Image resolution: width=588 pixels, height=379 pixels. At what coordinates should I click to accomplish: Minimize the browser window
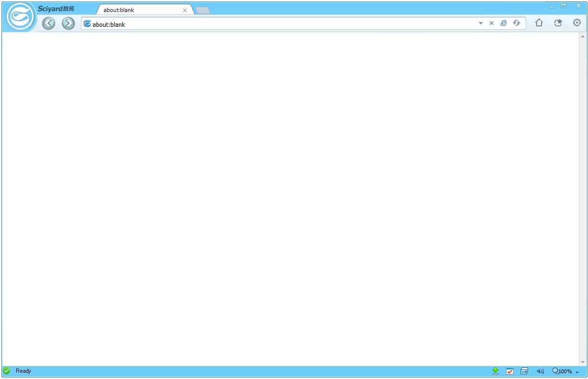(x=552, y=6)
